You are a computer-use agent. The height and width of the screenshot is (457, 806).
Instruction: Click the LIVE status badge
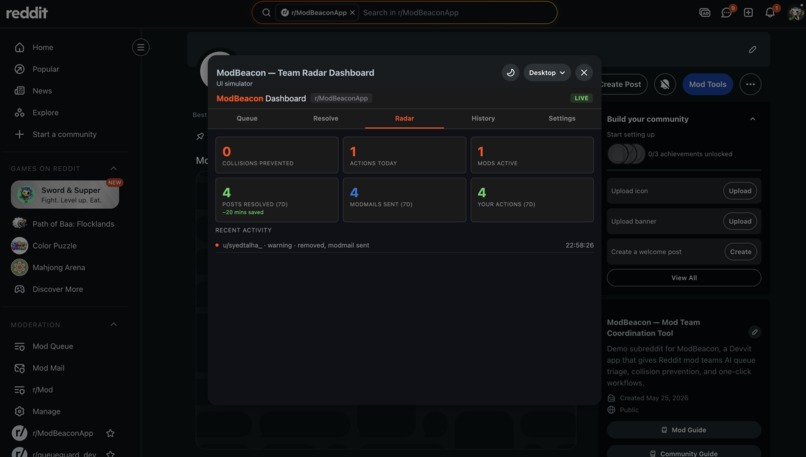coord(581,98)
